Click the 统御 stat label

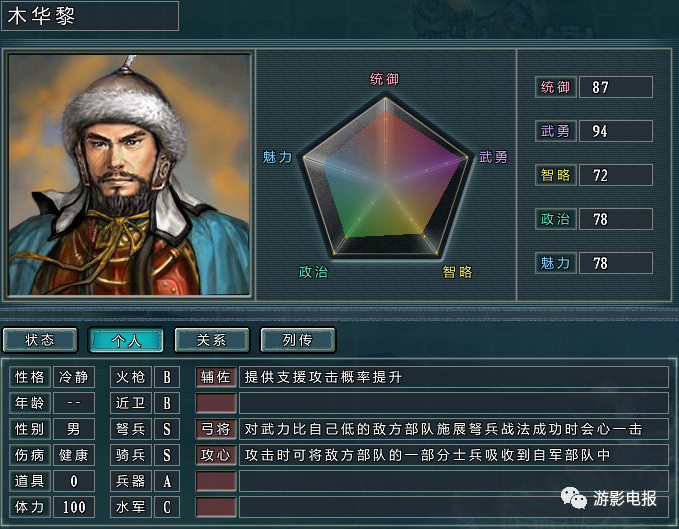pos(556,87)
